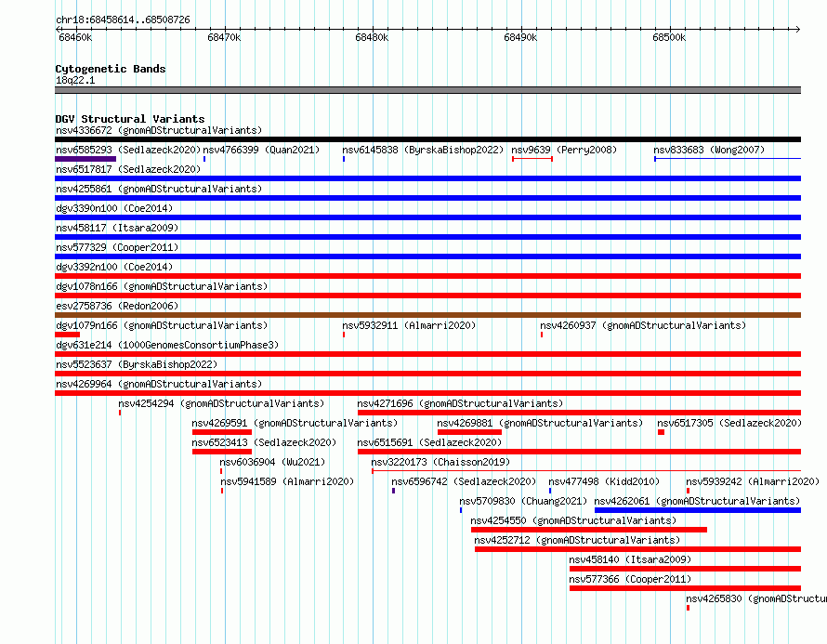The image size is (827, 644).
Task: Click nsv577329 (Cooper2011) label
Action: click(117, 247)
